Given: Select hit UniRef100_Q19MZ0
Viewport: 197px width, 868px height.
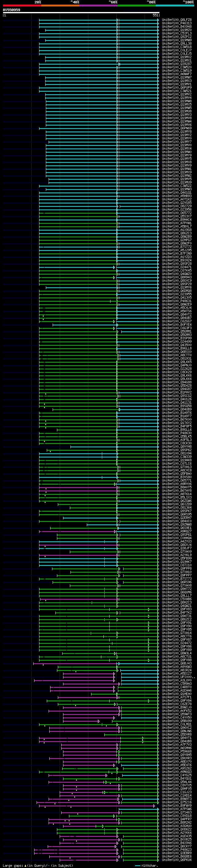Looking at the screenshot, I should 177,30.
